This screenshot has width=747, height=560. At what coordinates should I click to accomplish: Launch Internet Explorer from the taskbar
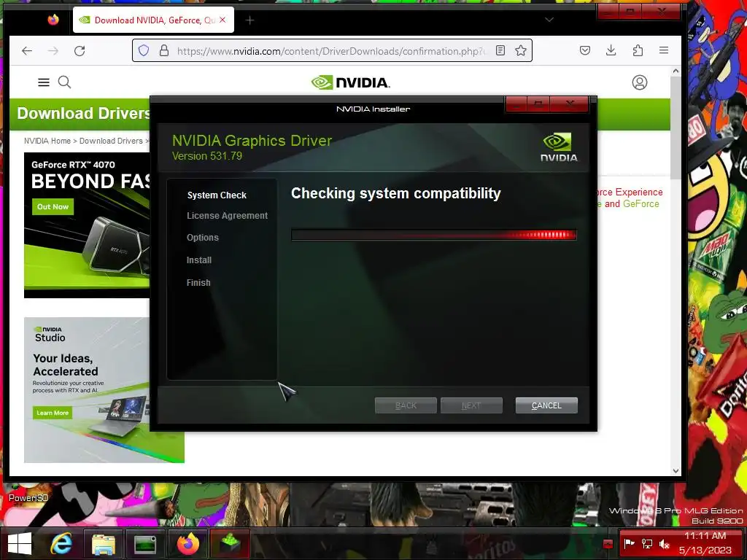61,543
